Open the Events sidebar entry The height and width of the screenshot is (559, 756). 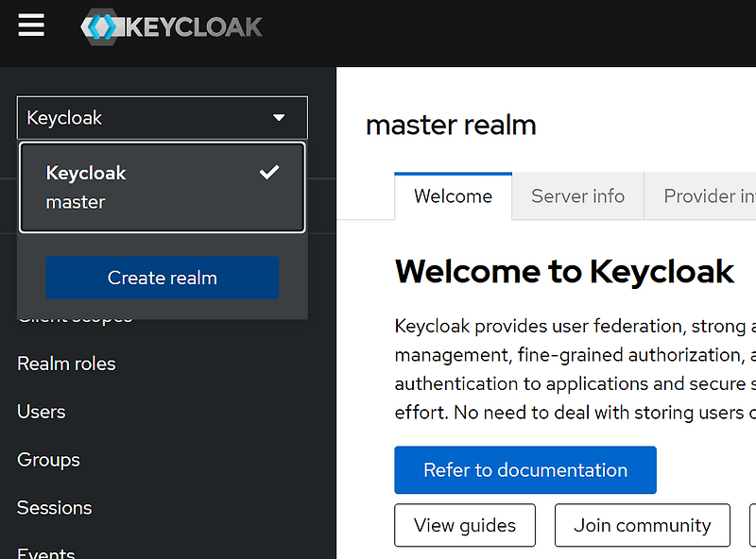click(x=45, y=551)
